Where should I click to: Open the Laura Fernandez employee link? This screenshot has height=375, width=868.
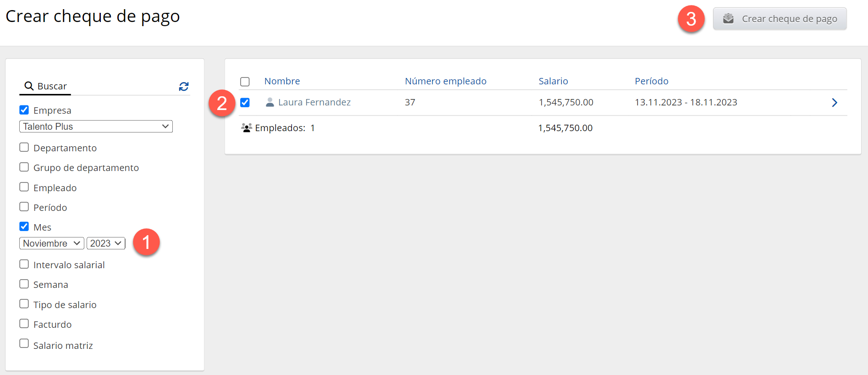[314, 102]
